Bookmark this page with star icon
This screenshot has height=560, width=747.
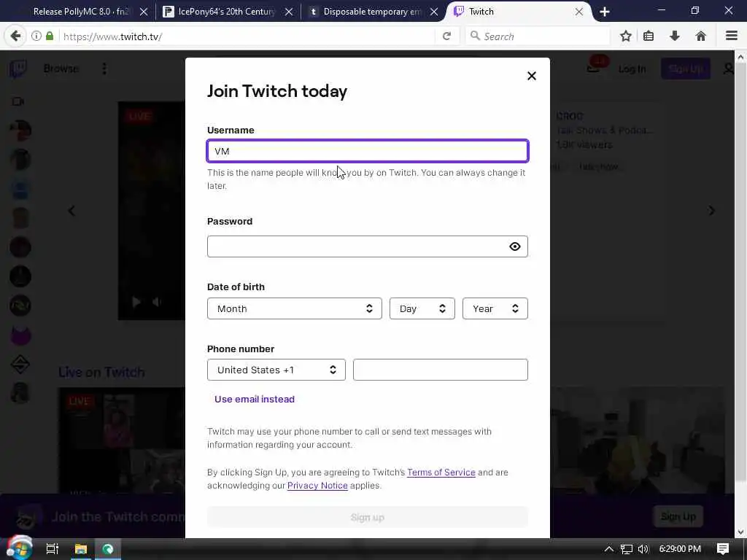625,36
